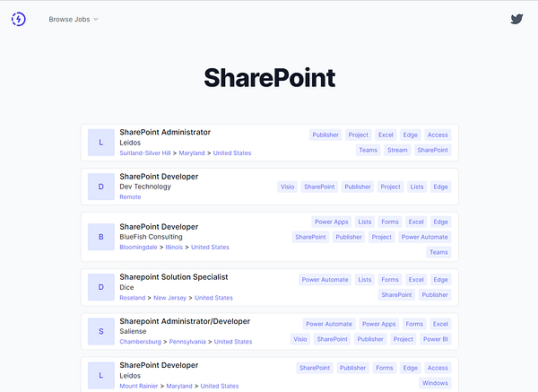Open the Twitter bird icon link
This screenshot has width=538, height=392.
coord(516,19)
